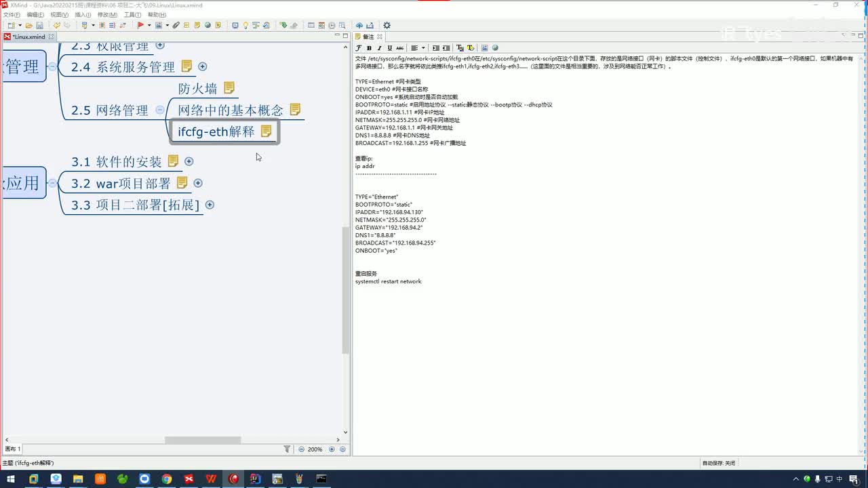Insert attachment with the paperclip icon

(176, 25)
